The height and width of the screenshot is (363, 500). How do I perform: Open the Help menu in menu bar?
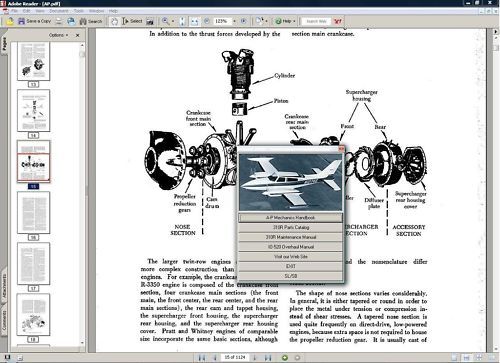tap(113, 11)
